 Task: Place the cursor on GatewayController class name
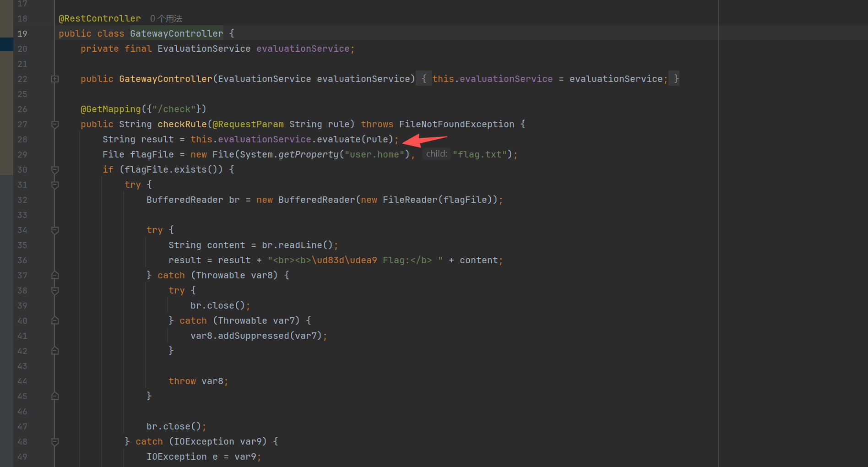[176, 34]
